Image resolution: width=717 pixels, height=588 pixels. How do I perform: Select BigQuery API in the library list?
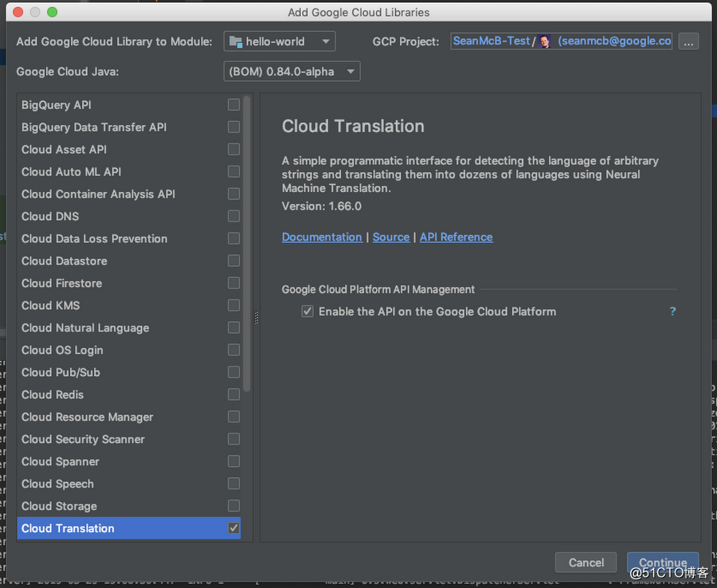point(129,104)
